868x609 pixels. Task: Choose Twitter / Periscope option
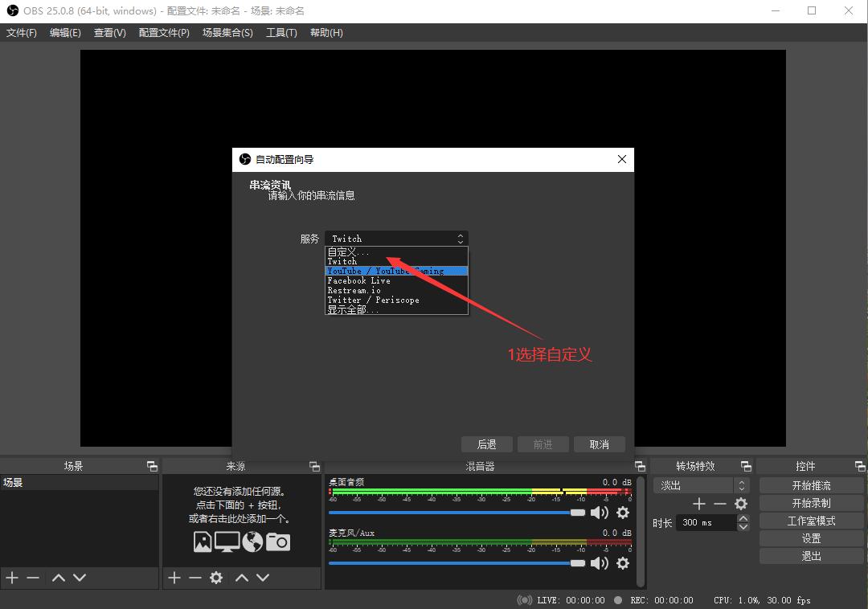396,300
